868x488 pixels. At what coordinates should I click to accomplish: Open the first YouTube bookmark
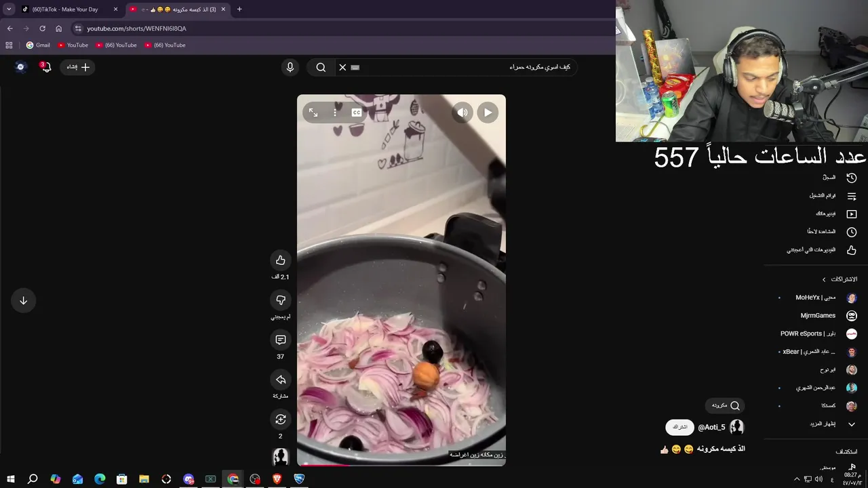[73, 45]
